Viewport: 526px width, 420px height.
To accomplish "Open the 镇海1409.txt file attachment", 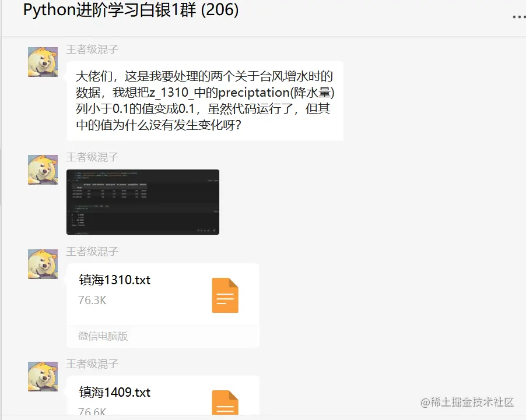I will pos(163,395).
